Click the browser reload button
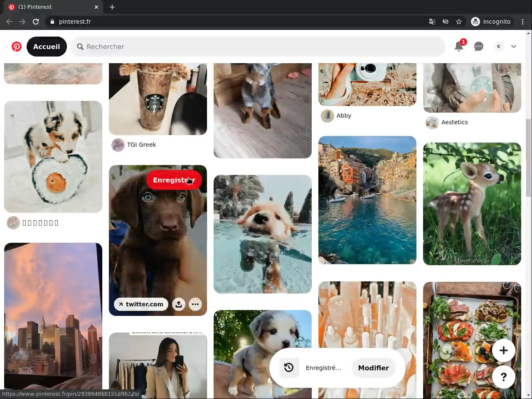This screenshot has height=399, width=532. click(x=36, y=22)
